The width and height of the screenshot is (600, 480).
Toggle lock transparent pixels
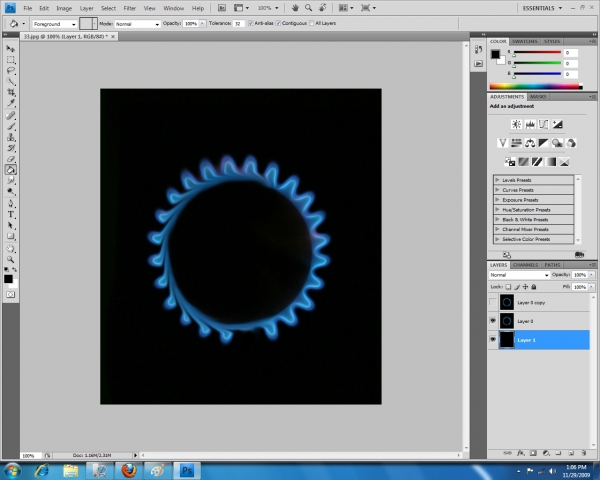508,287
